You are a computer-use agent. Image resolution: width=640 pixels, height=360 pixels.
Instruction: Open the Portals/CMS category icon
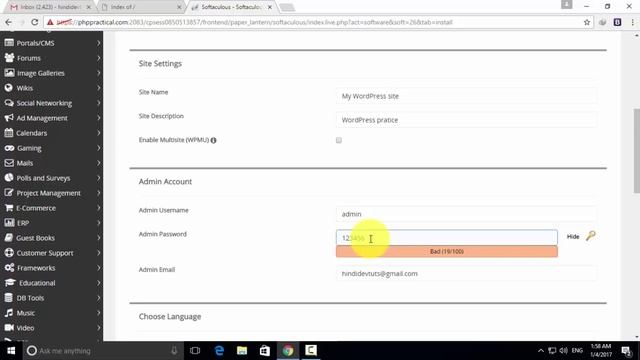click(x=9, y=43)
